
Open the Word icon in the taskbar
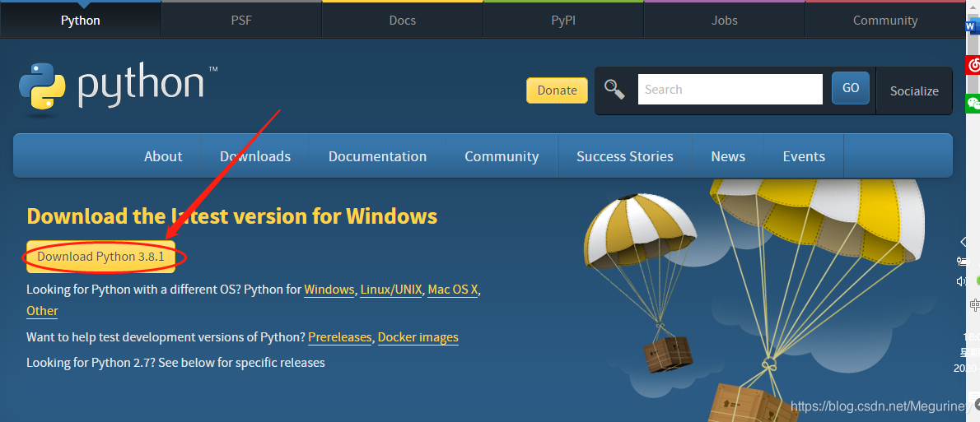point(972,27)
